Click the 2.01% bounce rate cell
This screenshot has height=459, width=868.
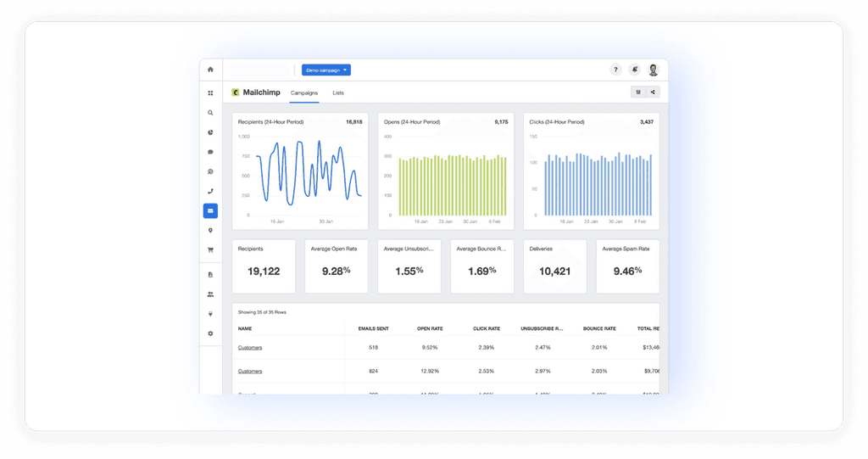point(599,348)
